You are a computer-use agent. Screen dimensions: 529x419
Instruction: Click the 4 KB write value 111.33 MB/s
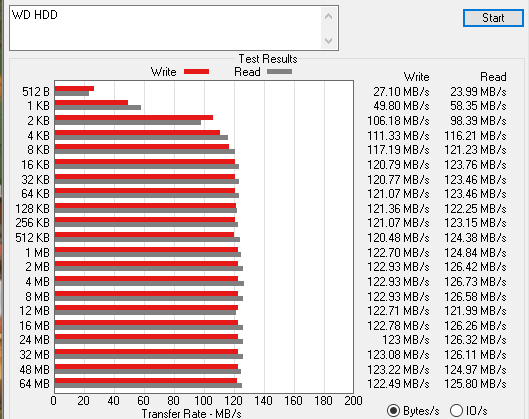point(398,136)
